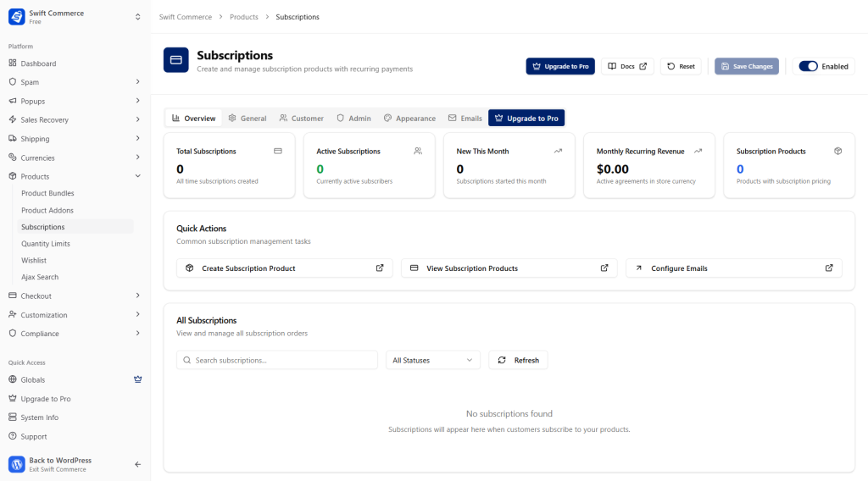Click the Spam shield icon
Viewport: 868px width, 481px height.
pyautogui.click(x=13, y=82)
